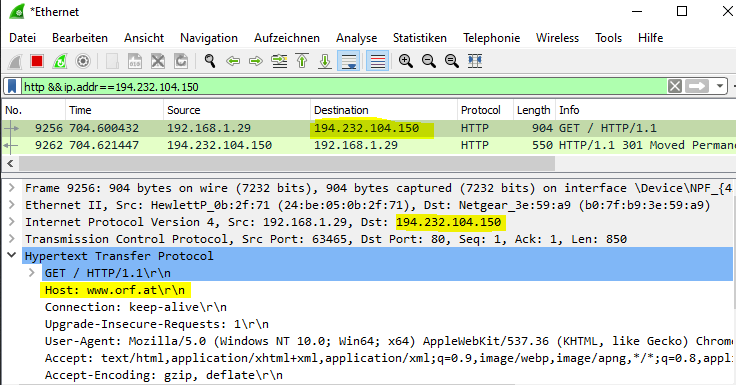
Task: Open the Wireless menu
Action: (558, 38)
